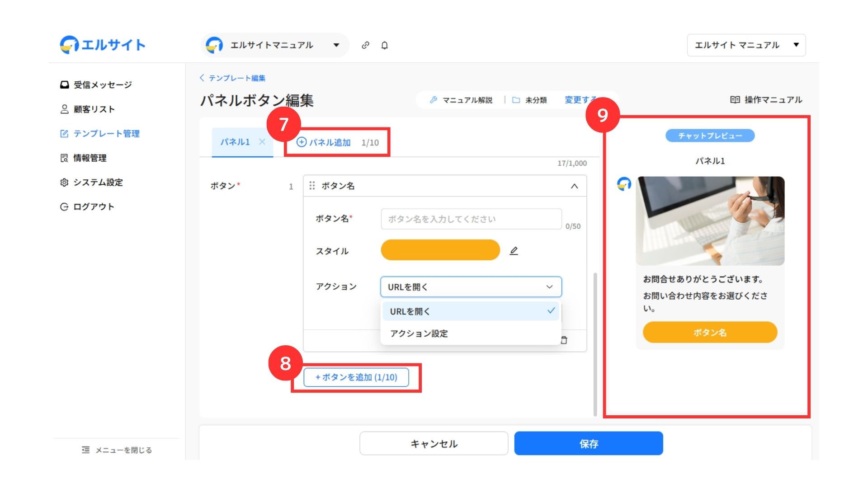Screen dimensions: 868x488
Task: Toggle the アクション combo box
Action: click(x=471, y=287)
